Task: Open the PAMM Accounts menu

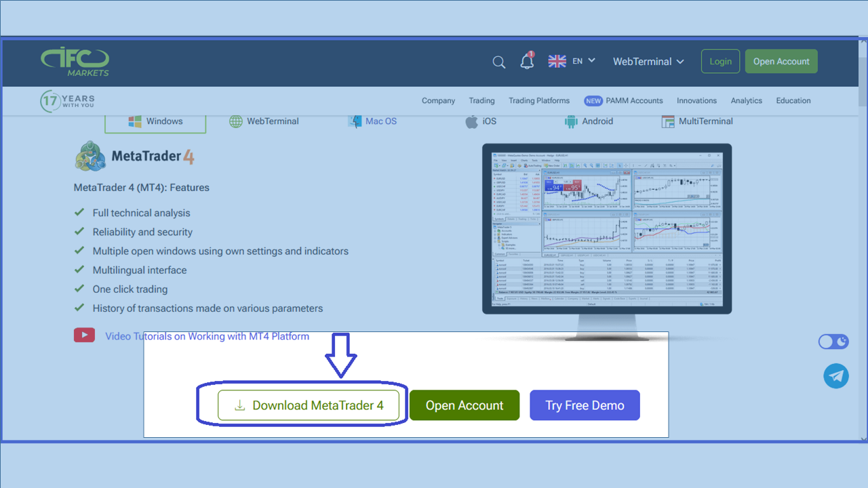Action: (x=634, y=100)
